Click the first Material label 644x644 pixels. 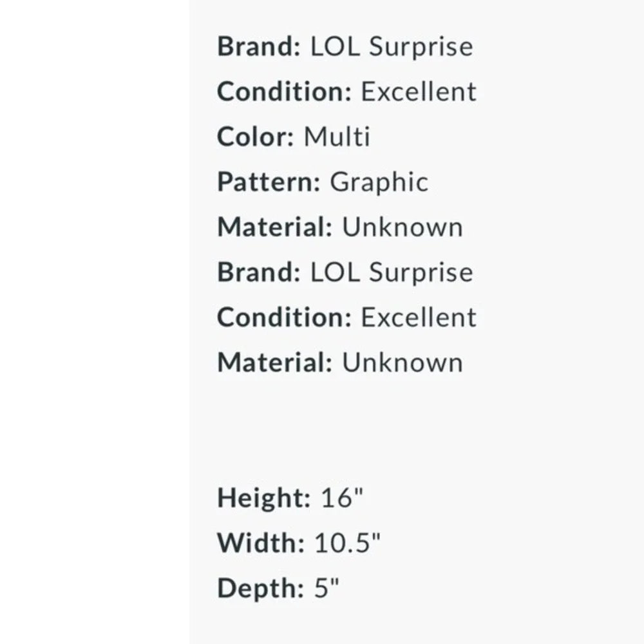coord(275,227)
